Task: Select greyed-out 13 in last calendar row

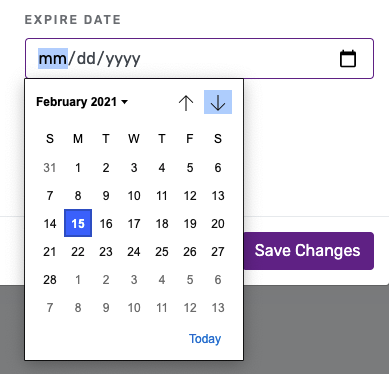Action: coord(218,307)
